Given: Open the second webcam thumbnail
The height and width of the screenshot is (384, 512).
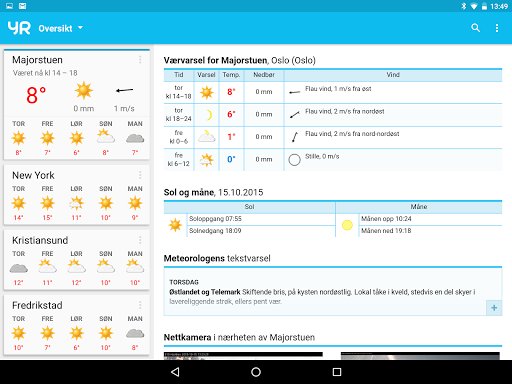Looking at the screenshot, I should pyautogui.click(x=420, y=356).
